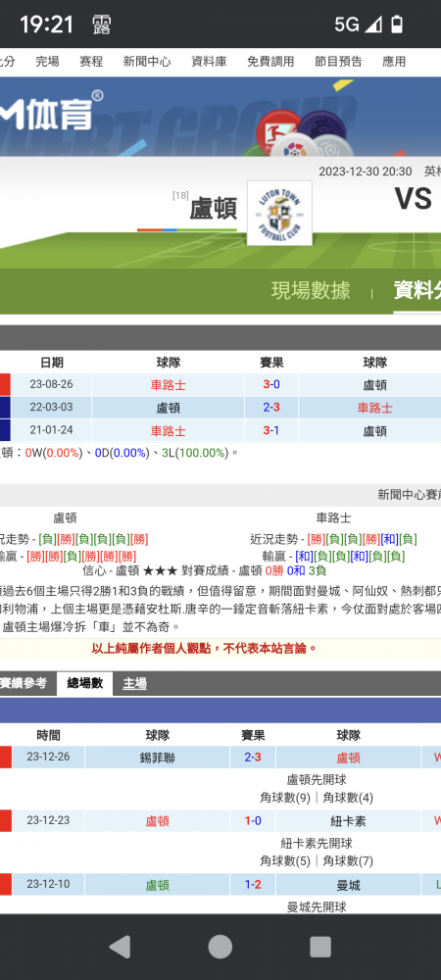Open the 完場 menu item
The height and width of the screenshot is (980, 441).
(x=47, y=61)
